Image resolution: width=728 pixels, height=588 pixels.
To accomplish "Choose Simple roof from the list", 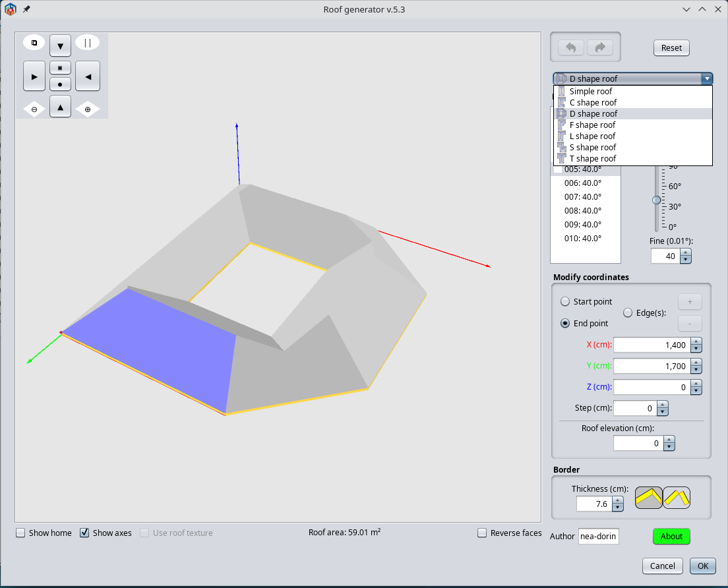I will pyautogui.click(x=633, y=92).
